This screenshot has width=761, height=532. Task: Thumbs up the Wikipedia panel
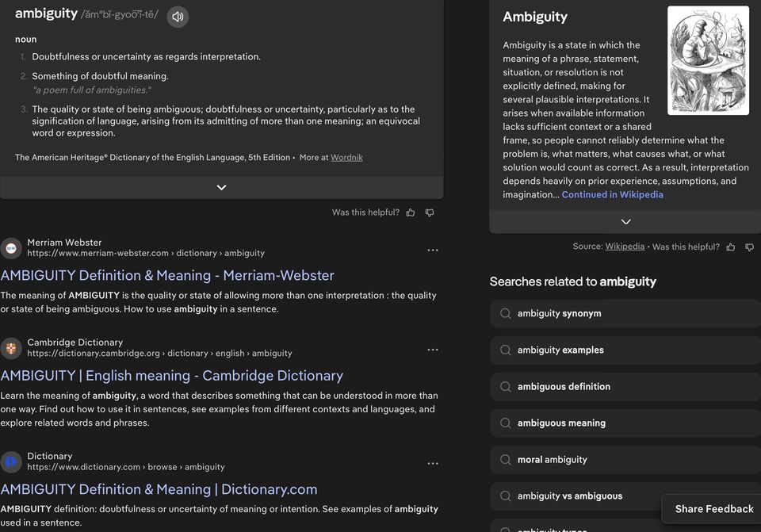[x=730, y=247]
